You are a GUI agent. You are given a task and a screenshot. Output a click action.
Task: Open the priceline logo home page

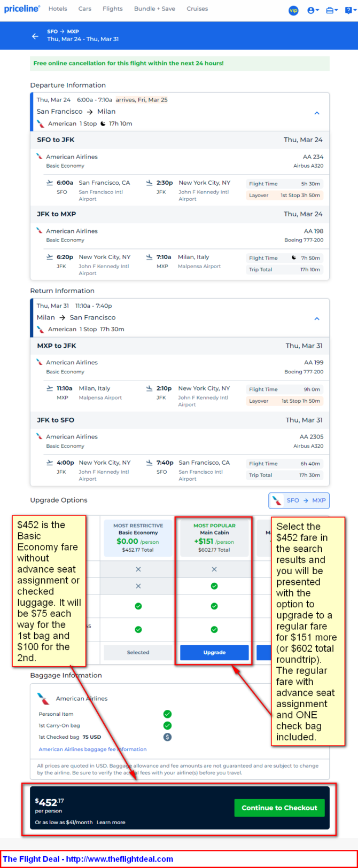coord(22,9)
